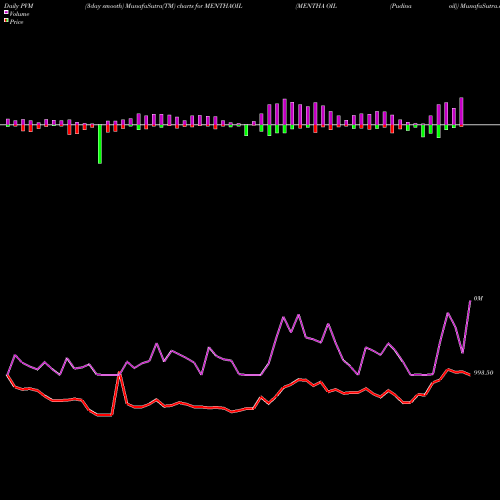Click the tallest green downward bar

point(100,144)
